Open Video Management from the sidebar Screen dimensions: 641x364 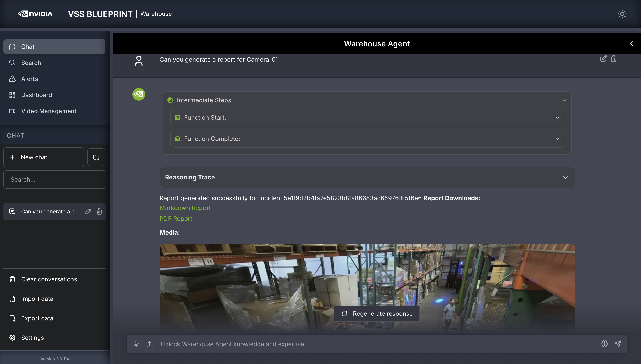coord(49,111)
